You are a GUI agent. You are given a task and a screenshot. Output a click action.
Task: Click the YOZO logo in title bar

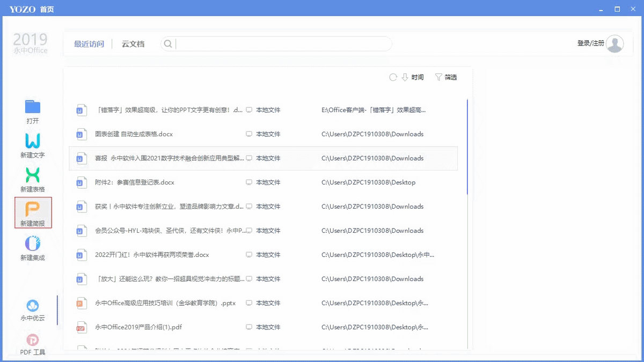[23, 9]
